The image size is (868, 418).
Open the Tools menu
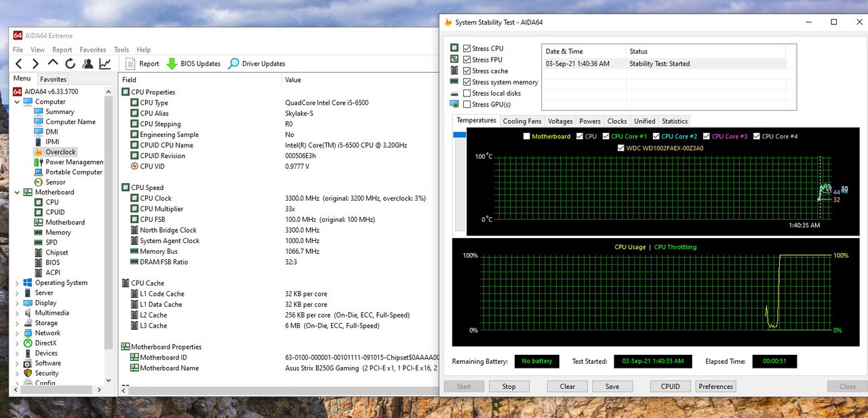[121, 50]
